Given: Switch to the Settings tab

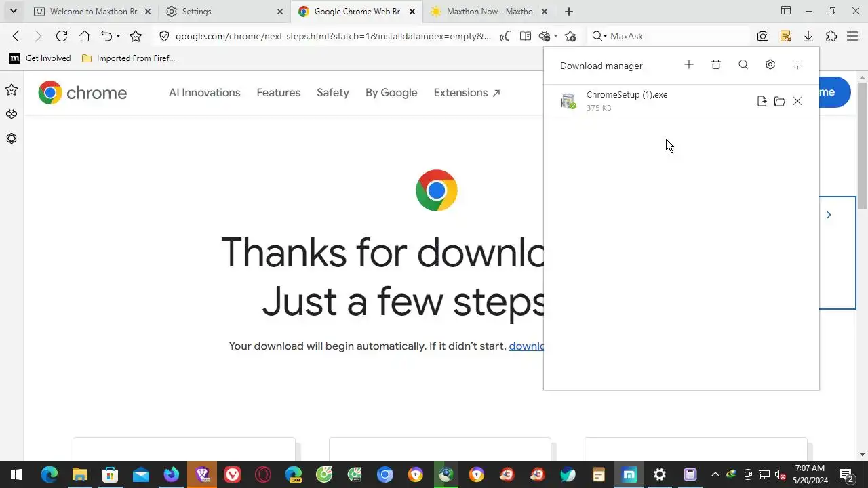Looking at the screenshot, I should pos(224,12).
